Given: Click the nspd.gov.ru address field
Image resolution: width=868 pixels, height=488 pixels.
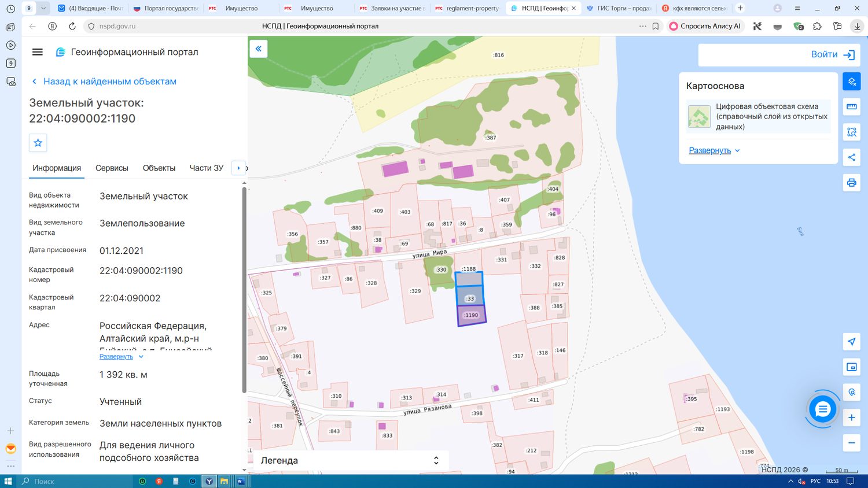Looking at the screenshot, I should 117,26.
